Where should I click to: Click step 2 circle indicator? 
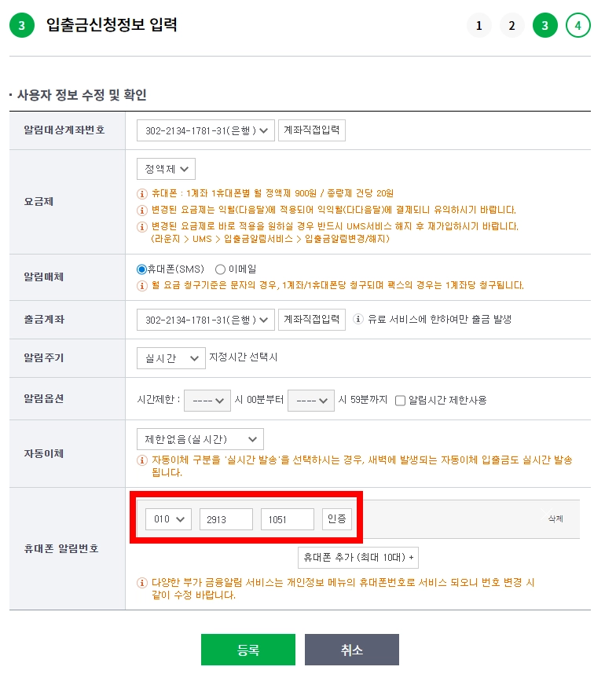click(x=511, y=26)
